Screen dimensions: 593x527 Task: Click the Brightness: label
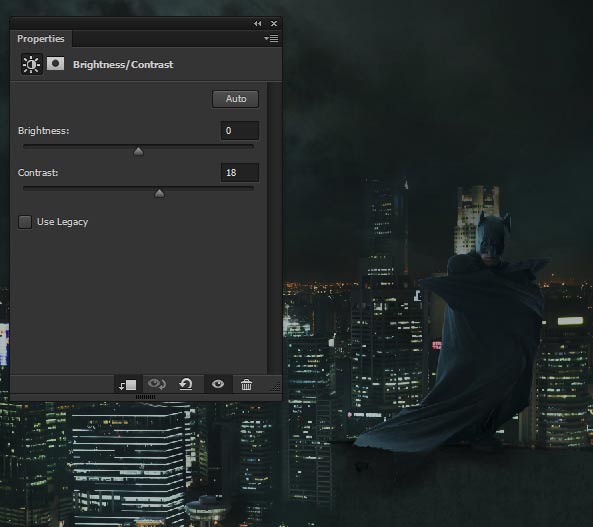43,131
